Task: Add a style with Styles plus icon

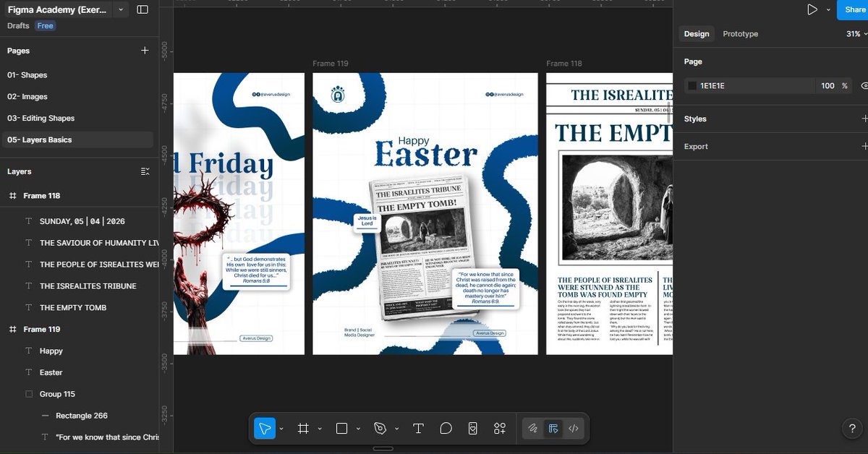Action: click(864, 119)
